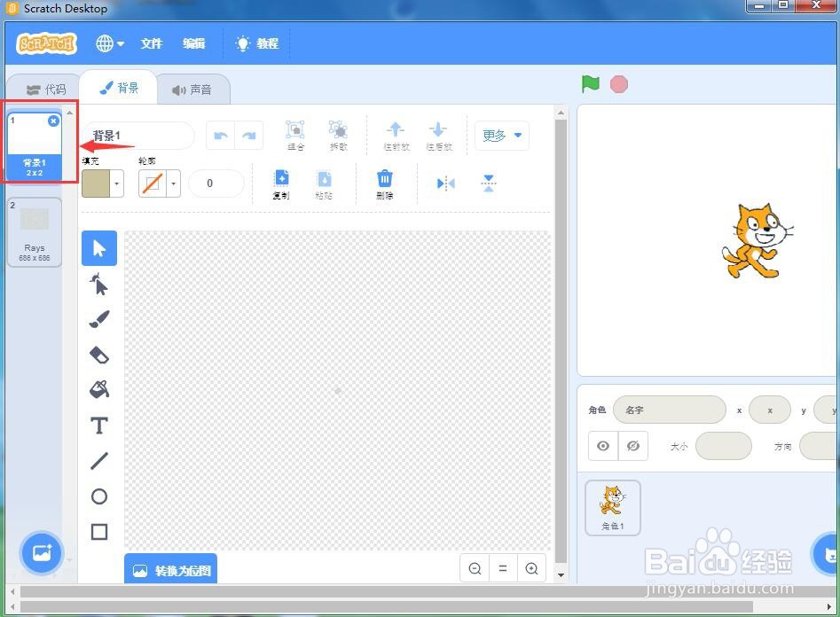Click the bottom horizontal scrollbar right arrow
This screenshot has height=617, width=840.
coord(829,607)
